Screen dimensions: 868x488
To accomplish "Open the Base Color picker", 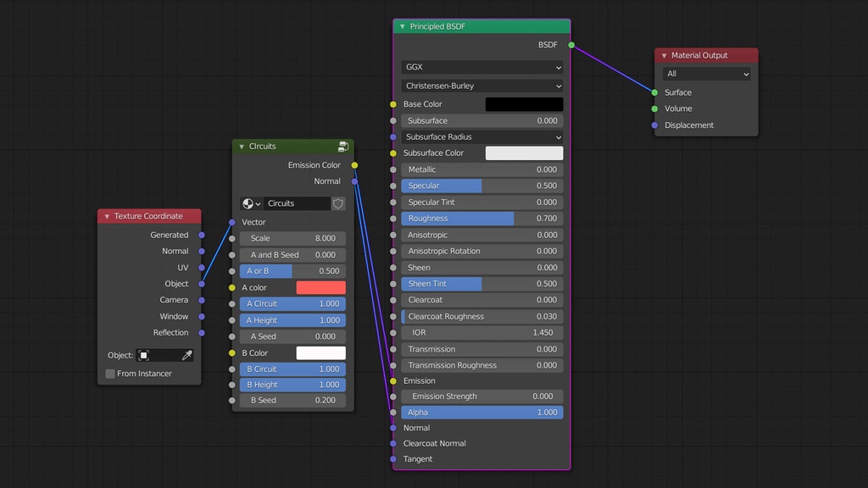I will pyautogui.click(x=523, y=103).
